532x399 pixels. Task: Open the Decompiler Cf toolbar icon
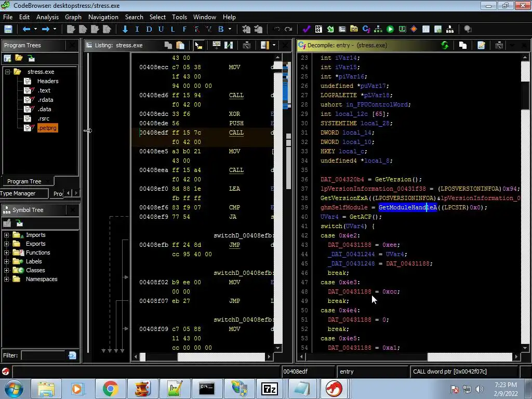(x=366, y=29)
